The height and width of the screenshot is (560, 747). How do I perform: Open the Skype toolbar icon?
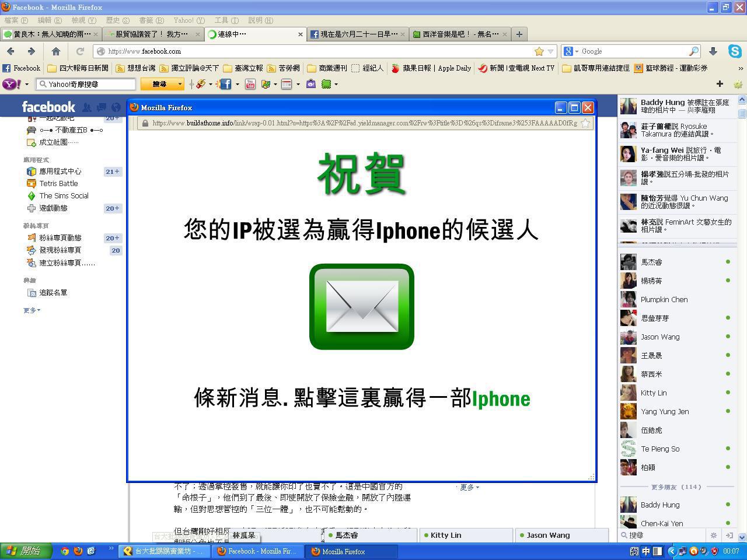point(735,51)
